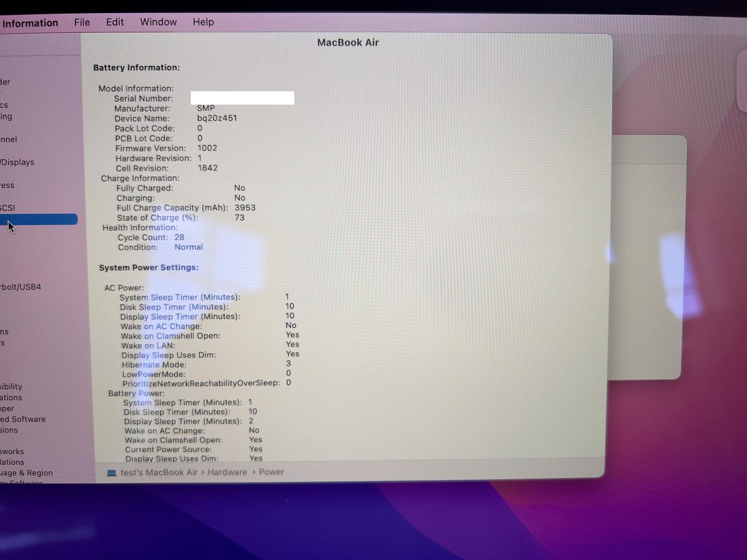Click the Charge Information label

pos(140,178)
